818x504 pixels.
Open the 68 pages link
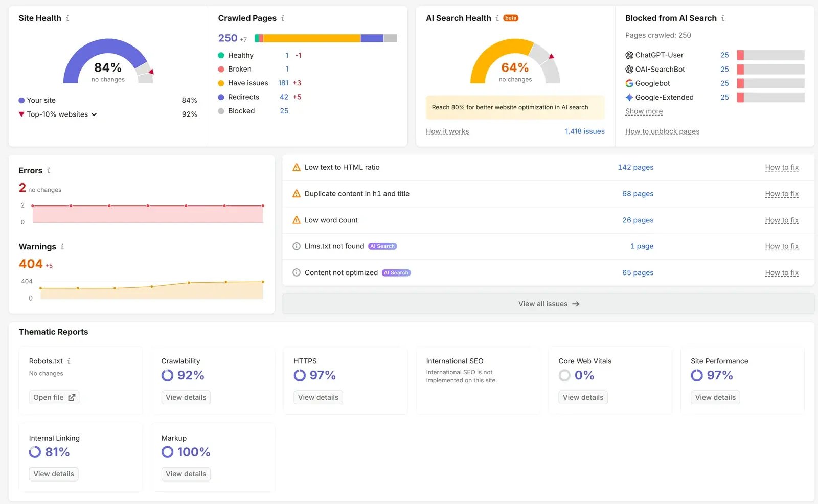(x=638, y=194)
